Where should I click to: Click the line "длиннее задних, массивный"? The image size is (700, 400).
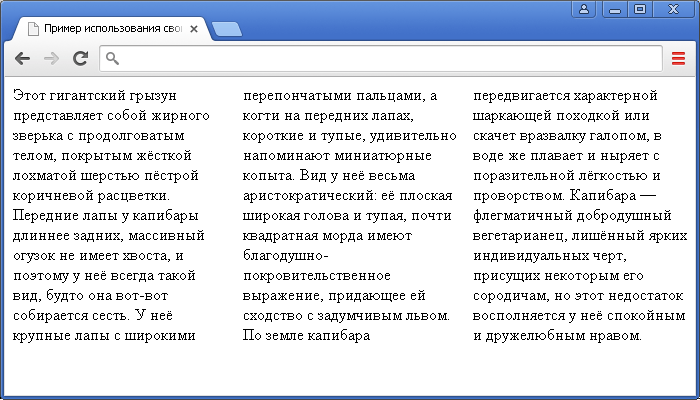click(x=109, y=235)
